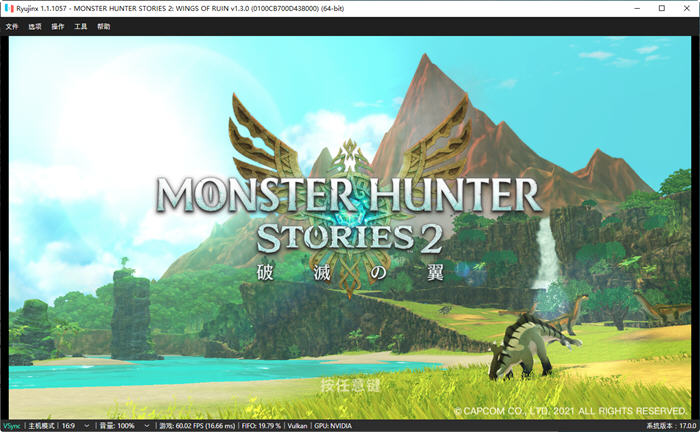This screenshot has height=432, width=700.
Task: Toggle VSync in the status bar
Action: (12, 426)
